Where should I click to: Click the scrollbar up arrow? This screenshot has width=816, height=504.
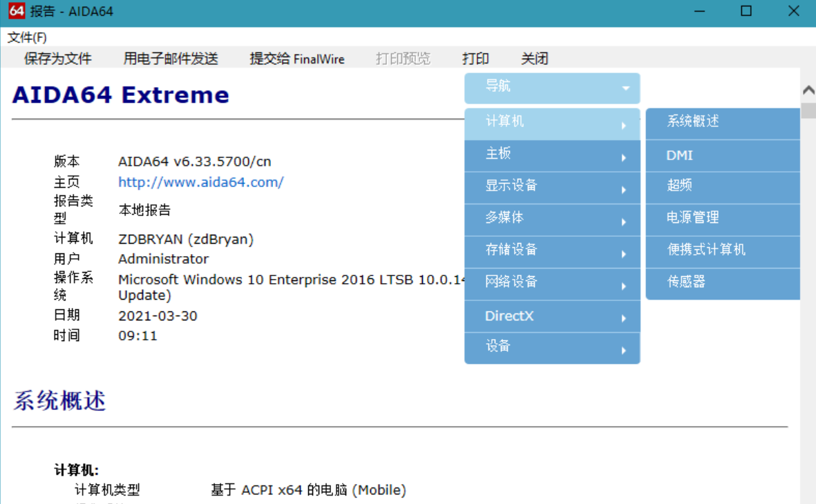[x=808, y=90]
